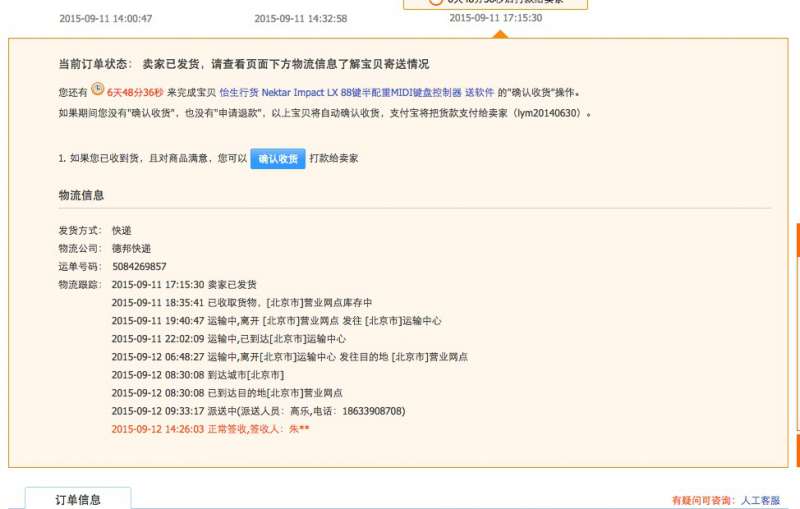Click the 物流信息 section heading
Viewport: 800px width, 509px height.
[x=81, y=195]
